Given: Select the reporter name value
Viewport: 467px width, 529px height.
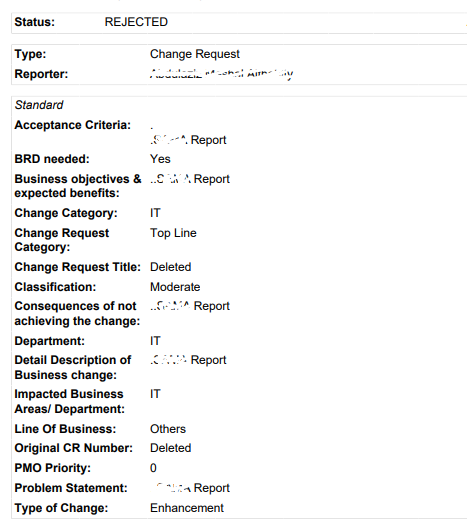Looking at the screenshot, I should pyautogui.click(x=221, y=74).
